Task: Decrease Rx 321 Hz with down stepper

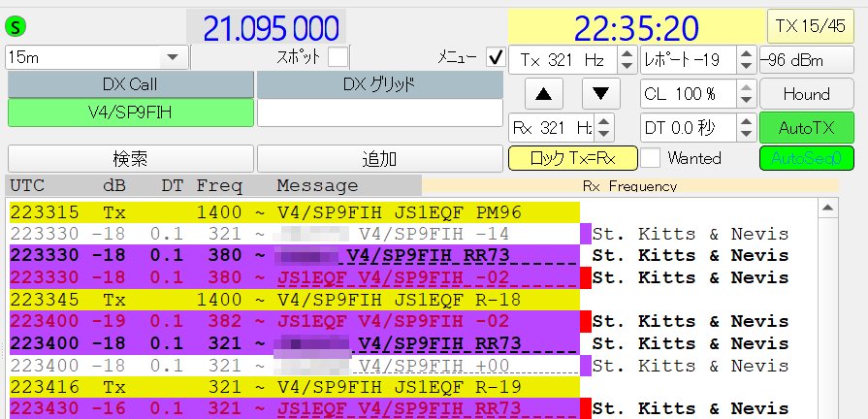Action: pyautogui.click(x=603, y=135)
